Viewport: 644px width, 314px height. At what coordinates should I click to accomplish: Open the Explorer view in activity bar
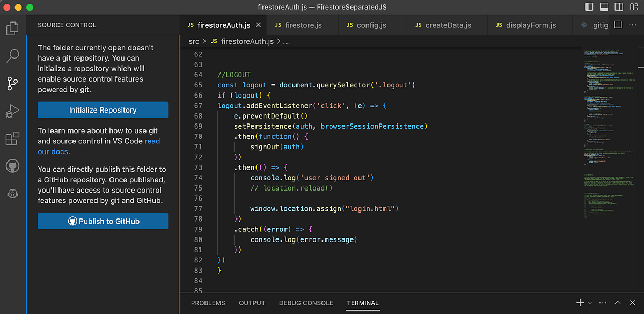[x=12, y=28]
